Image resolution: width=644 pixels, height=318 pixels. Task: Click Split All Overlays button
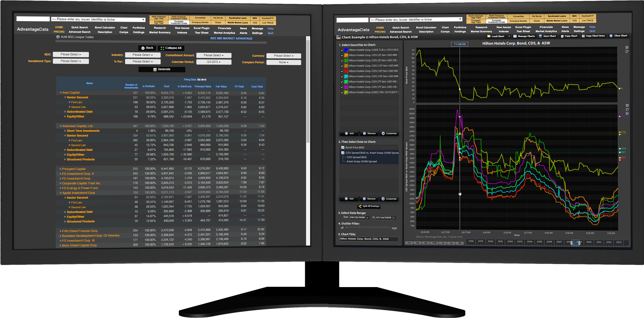click(x=369, y=206)
